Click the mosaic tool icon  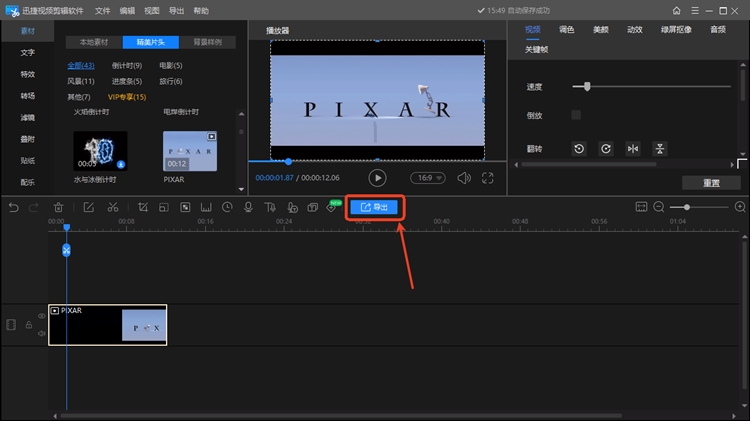click(185, 207)
